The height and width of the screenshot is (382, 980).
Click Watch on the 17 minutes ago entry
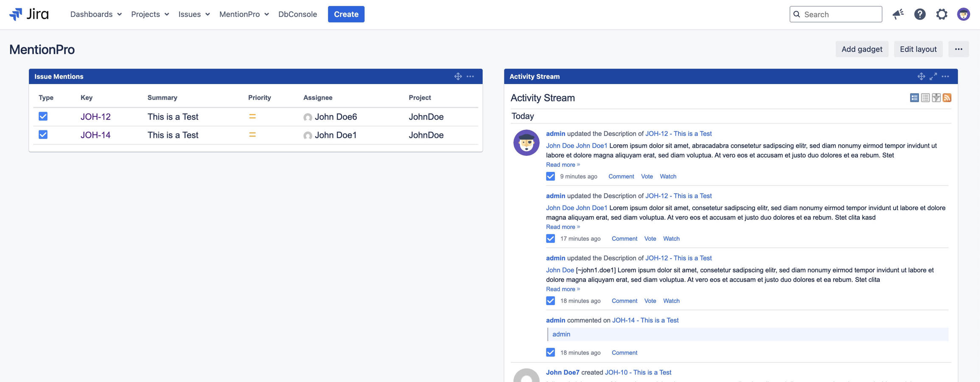[x=671, y=239]
